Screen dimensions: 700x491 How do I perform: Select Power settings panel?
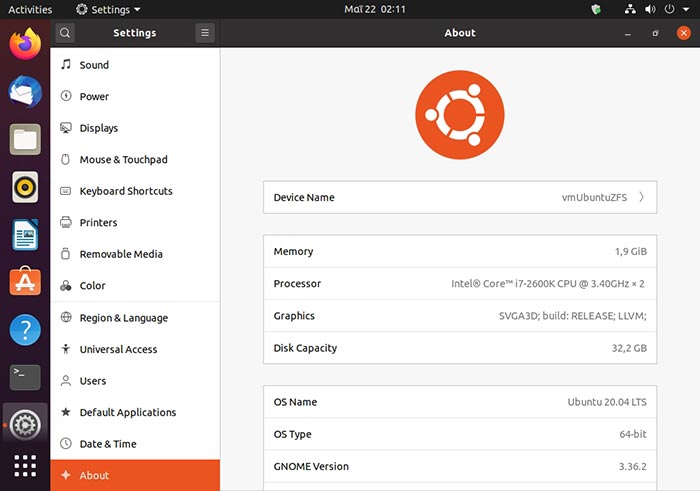pyautogui.click(x=135, y=96)
